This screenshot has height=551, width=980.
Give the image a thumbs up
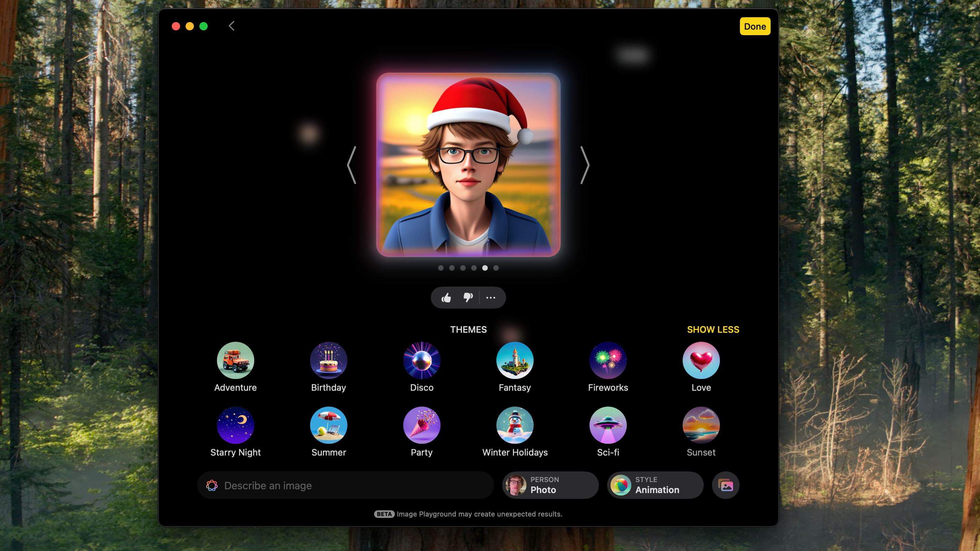(446, 298)
